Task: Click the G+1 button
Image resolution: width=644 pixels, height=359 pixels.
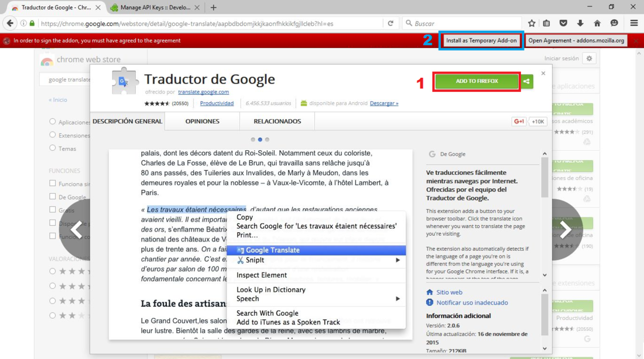Action: coord(519,122)
